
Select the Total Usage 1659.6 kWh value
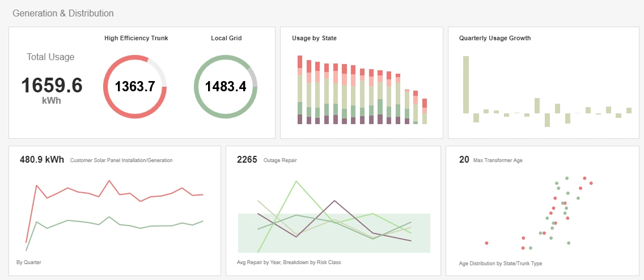pos(52,86)
